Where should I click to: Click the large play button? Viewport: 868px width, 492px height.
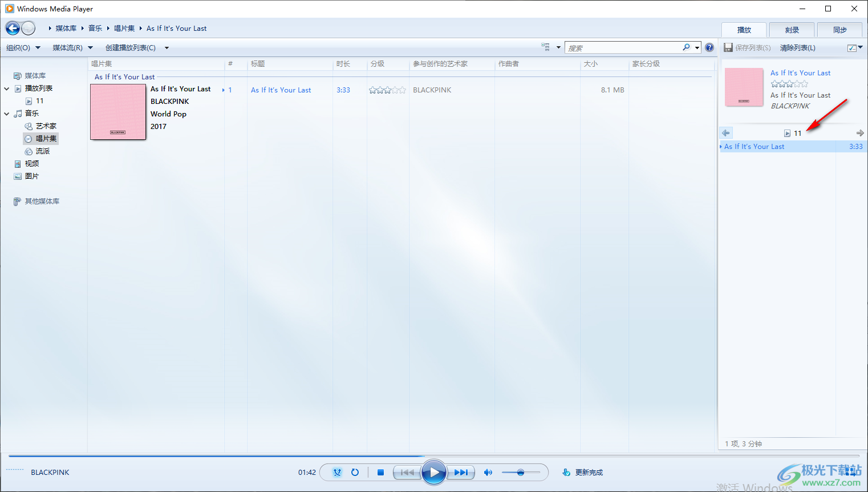434,472
